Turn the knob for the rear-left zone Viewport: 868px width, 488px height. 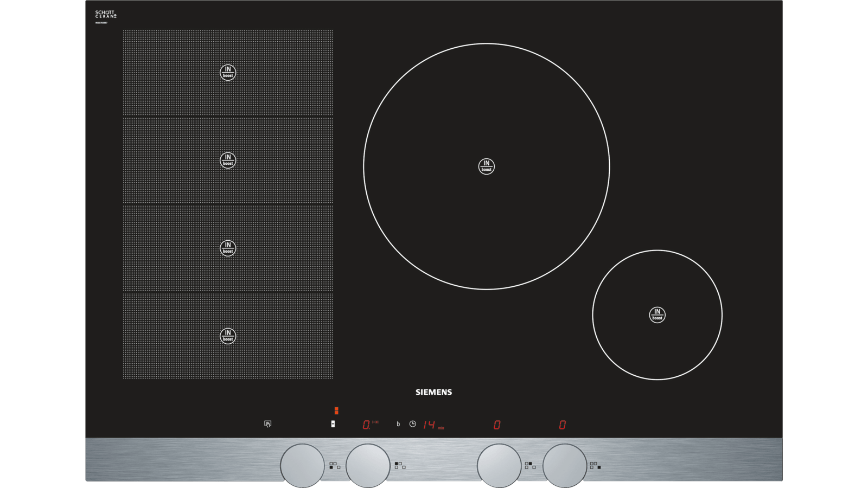click(368, 465)
